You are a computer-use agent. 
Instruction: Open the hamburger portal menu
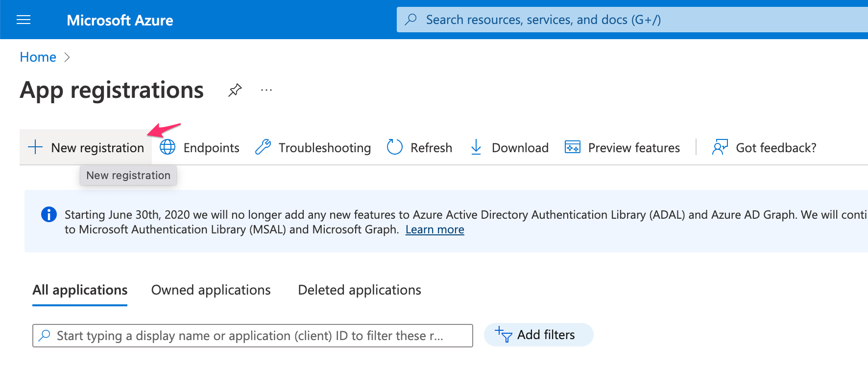(x=24, y=20)
